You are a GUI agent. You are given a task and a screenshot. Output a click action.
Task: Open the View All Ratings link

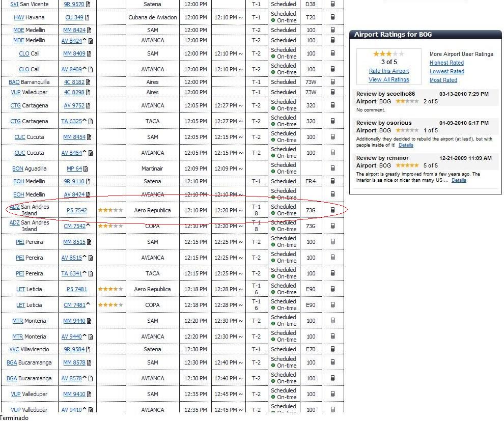[x=389, y=79]
